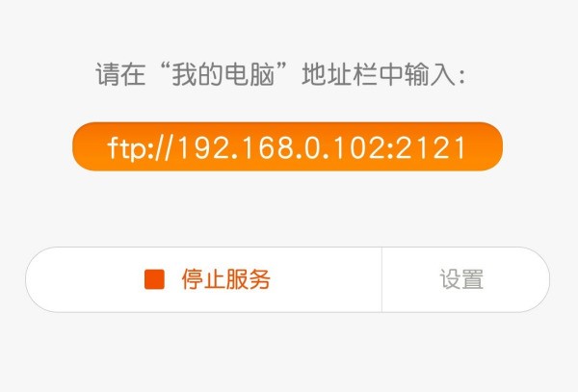Screen dimensions: 578x392
Task: Stop the FTP service via 停止服务
Action: click(x=203, y=279)
